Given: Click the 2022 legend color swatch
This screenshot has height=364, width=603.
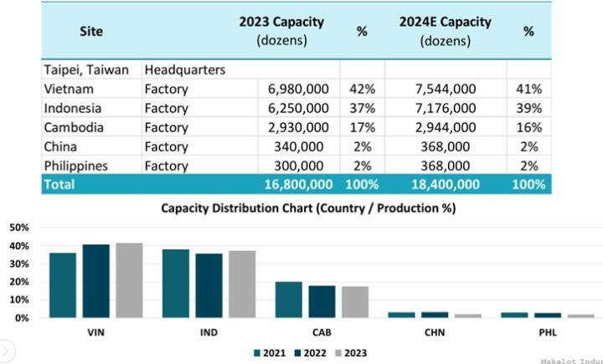Looking at the screenshot, I should [x=296, y=353].
